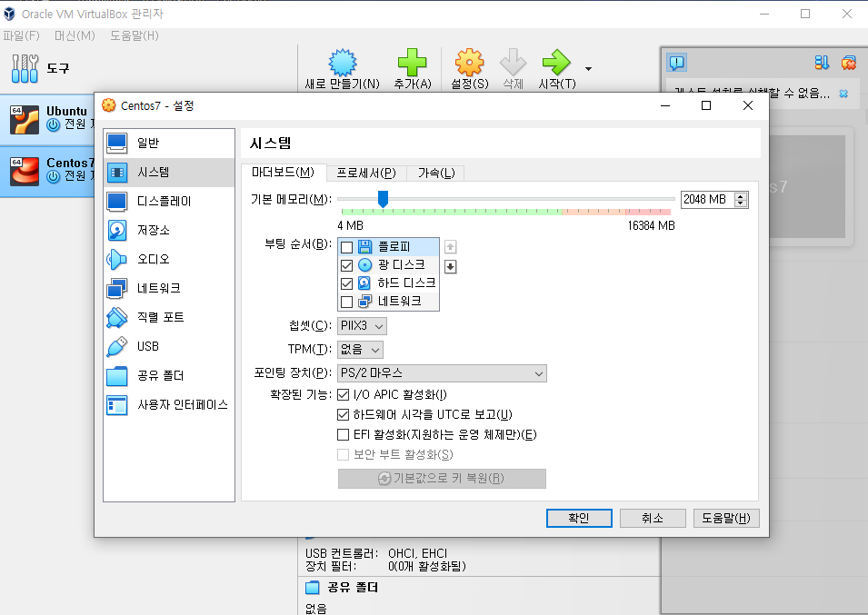
Task: Open the USB settings category
Action: pos(169,347)
